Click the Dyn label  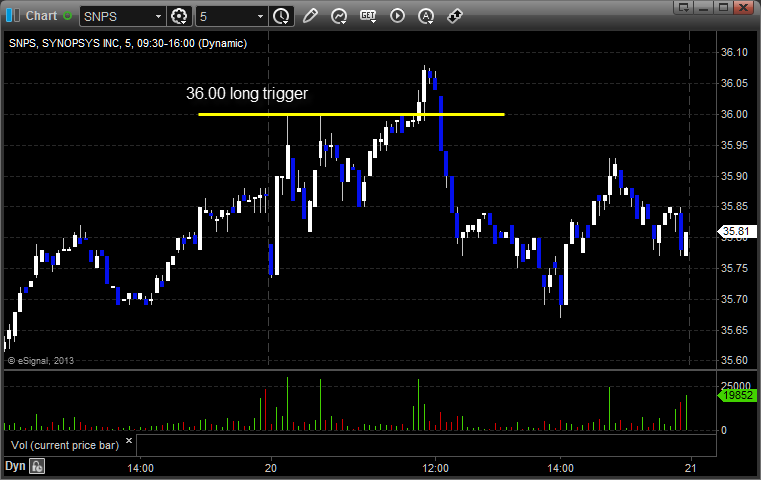tap(15, 466)
